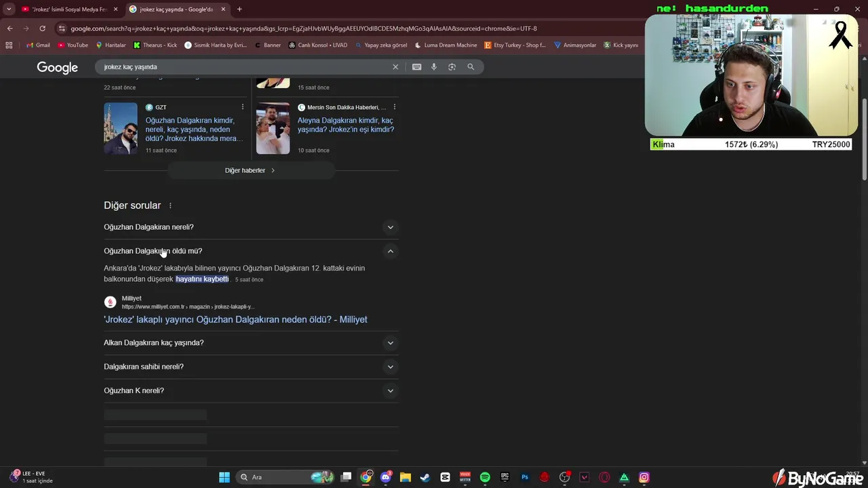Open Instagram from the taskbar

point(644,477)
